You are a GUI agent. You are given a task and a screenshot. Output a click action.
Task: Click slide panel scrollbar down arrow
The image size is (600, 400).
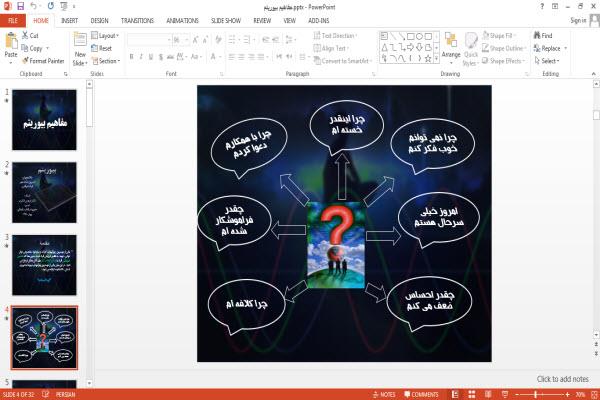[89, 383]
